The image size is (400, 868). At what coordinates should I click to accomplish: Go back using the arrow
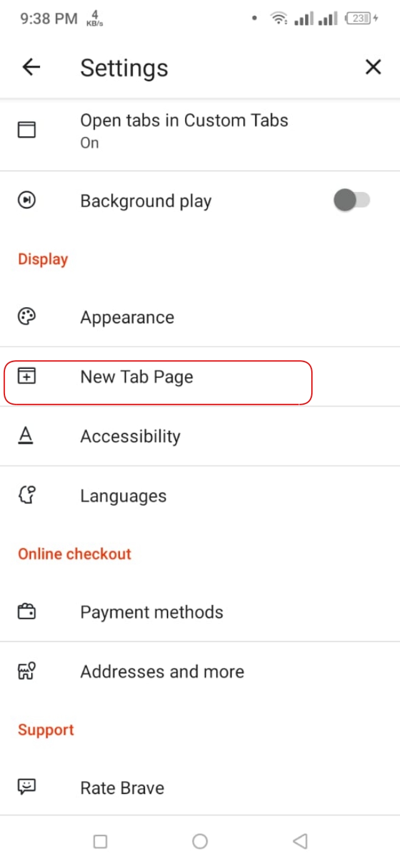31,67
